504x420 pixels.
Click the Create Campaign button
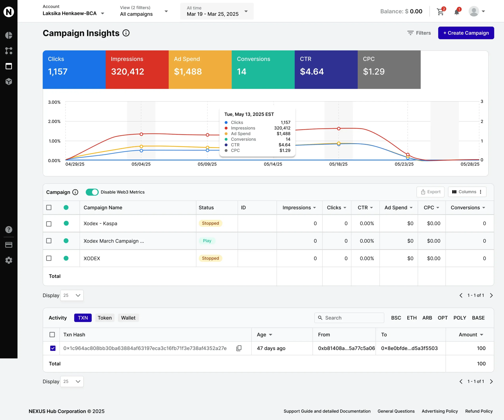tap(466, 33)
